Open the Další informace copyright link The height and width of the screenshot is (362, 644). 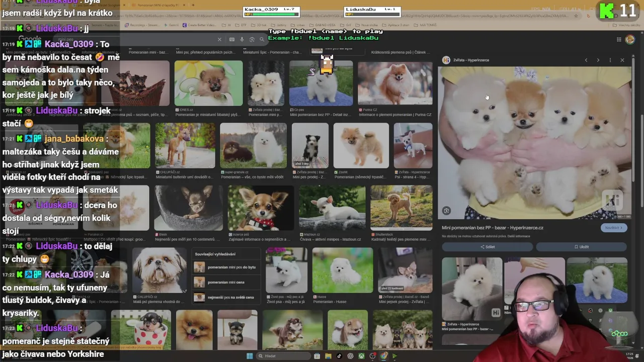pos(519,236)
